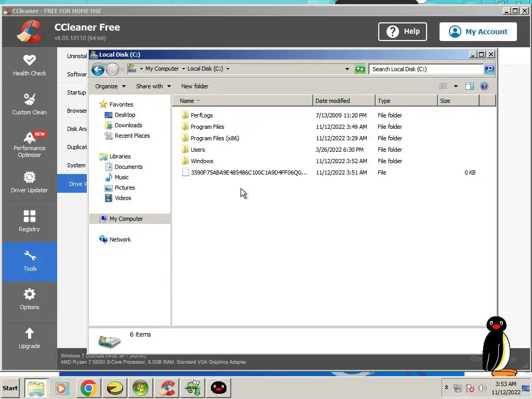
Task: Click the New folder button
Action: click(195, 86)
